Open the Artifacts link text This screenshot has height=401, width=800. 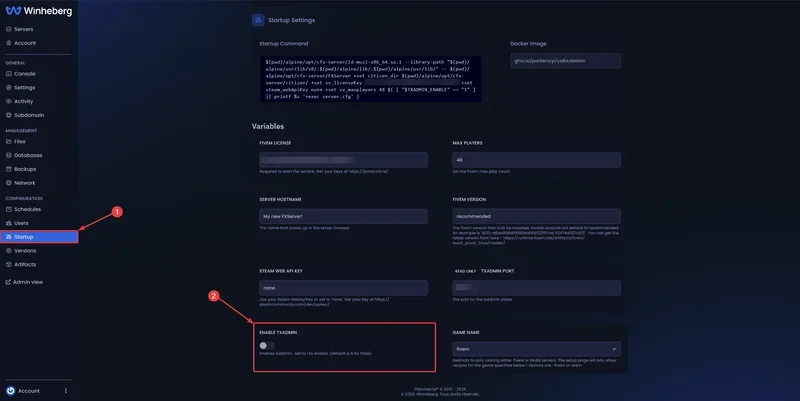[x=25, y=264]
